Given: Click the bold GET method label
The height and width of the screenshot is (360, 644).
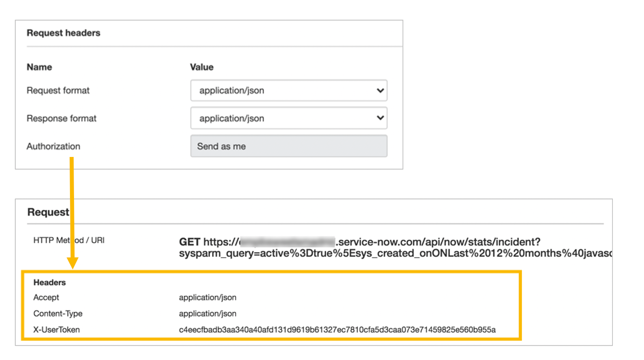Looking at the screenshot, I should [189, 242].
